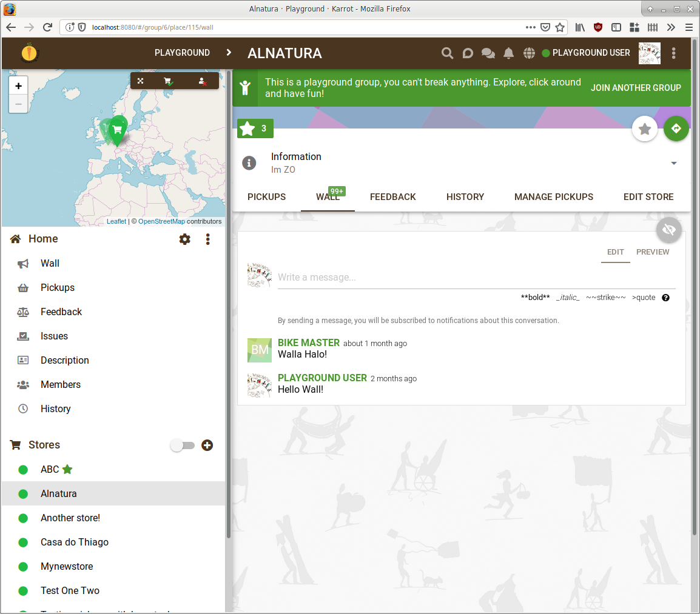Toggle wall notifications crossed-eye button

(668, 230)
